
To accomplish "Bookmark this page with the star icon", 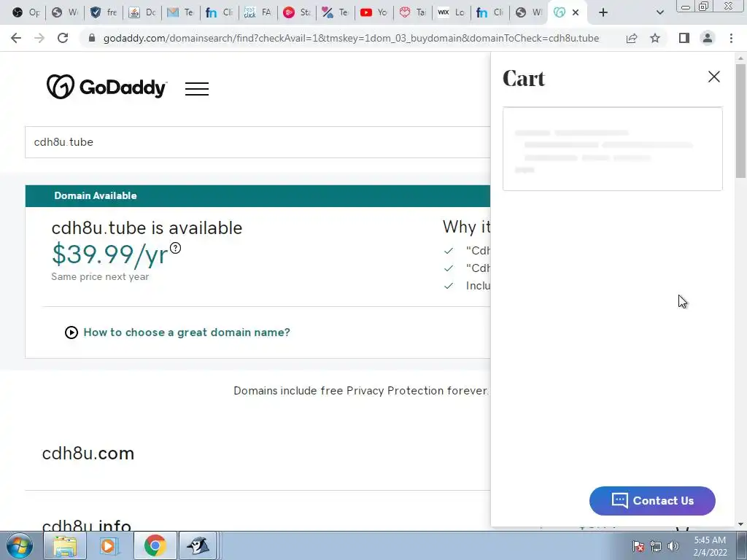I will [655, 38].
